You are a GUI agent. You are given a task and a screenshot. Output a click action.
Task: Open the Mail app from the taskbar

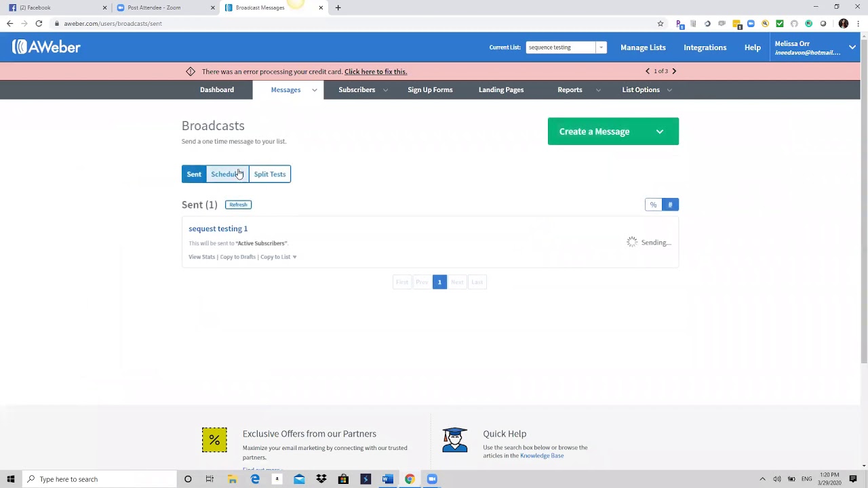tap(299, 479)
